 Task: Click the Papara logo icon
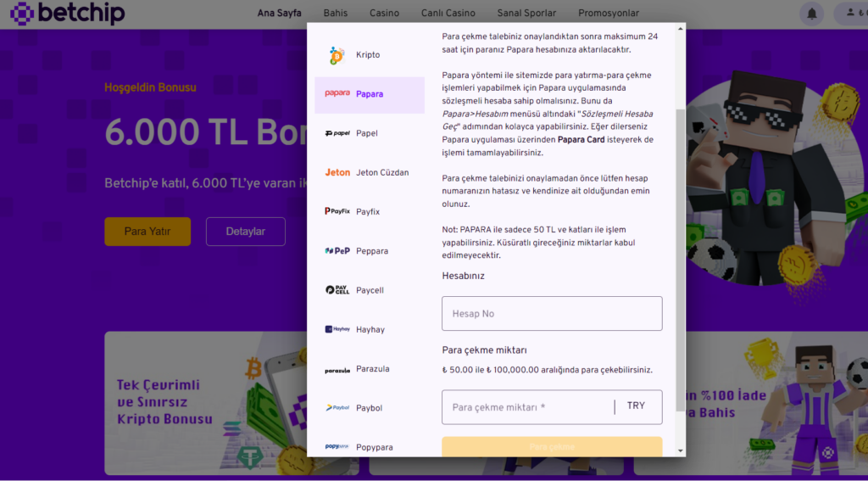coord(337,93)
